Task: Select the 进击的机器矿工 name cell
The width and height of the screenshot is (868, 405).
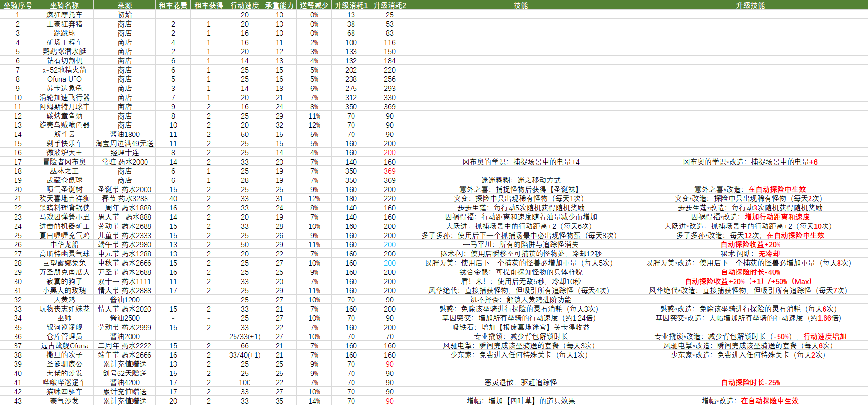Action: click(64, 226)
